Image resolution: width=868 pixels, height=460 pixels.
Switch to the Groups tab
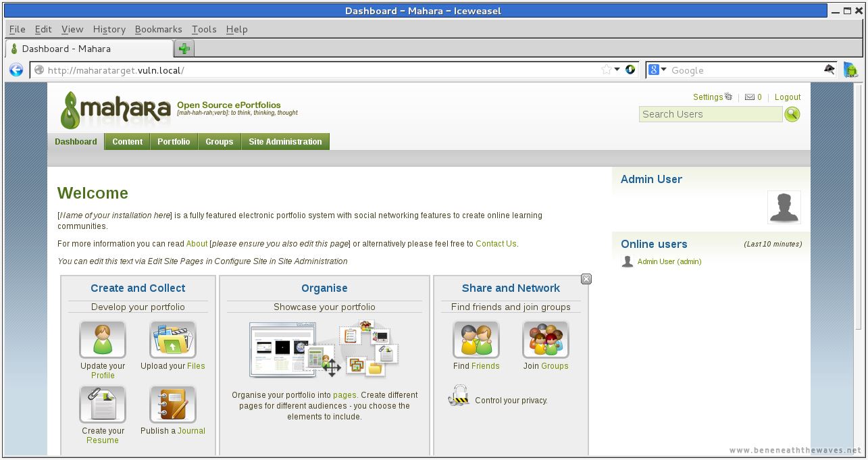pos(219,142)
